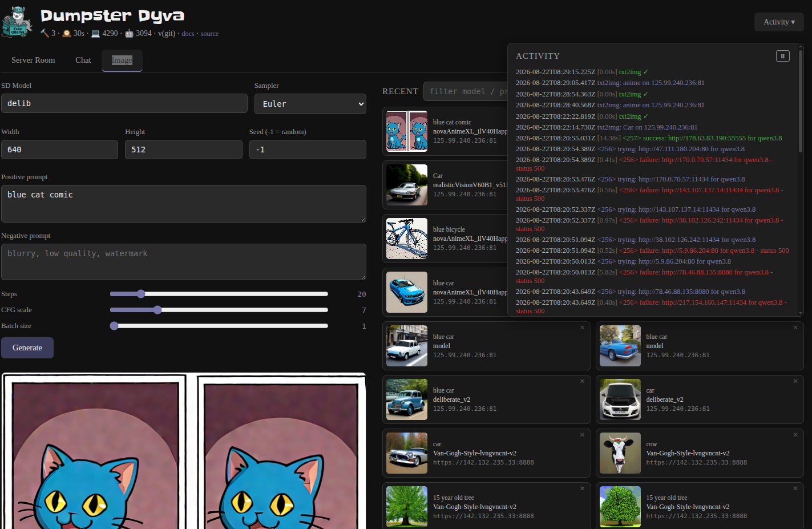Click the 'realisticVisionV60B1' model name text

pos(470,185)
